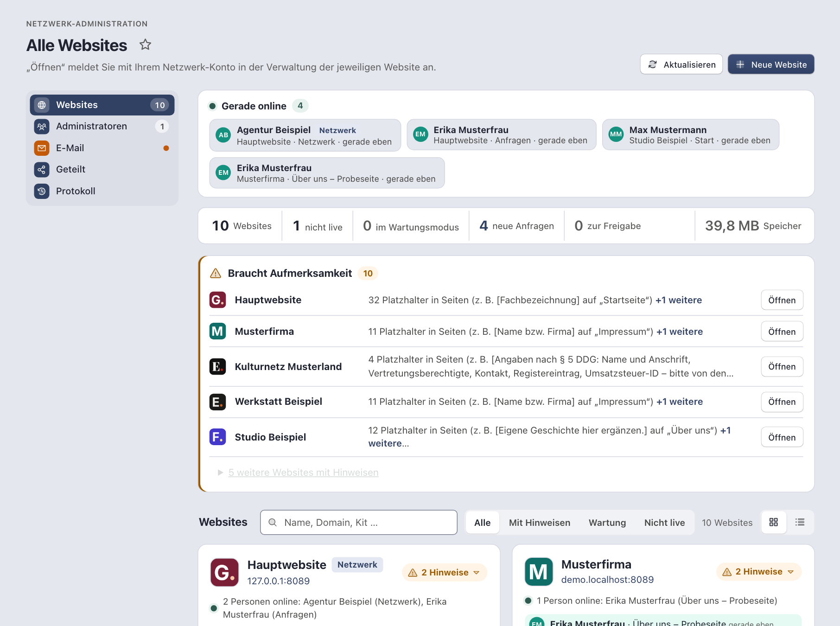Open Studio Beispiel with Öffnen

tap(782, 437)
